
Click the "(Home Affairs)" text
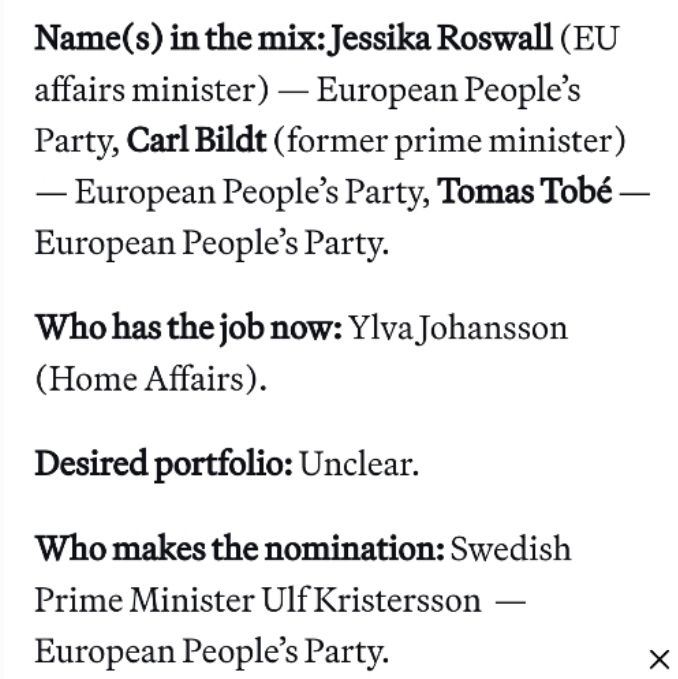click(150, 379)
